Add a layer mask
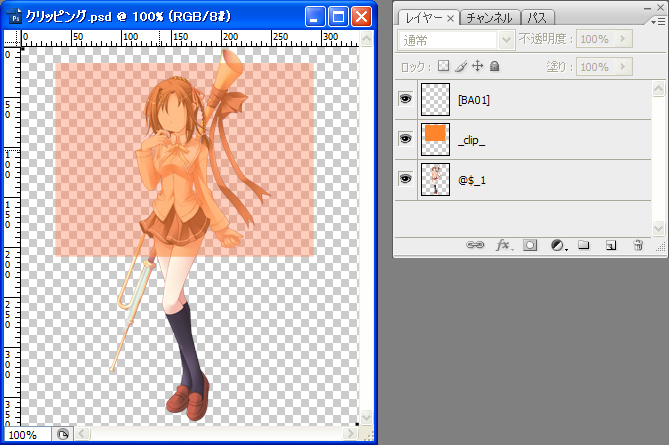The image size is (669, 445). click(530, 245)
